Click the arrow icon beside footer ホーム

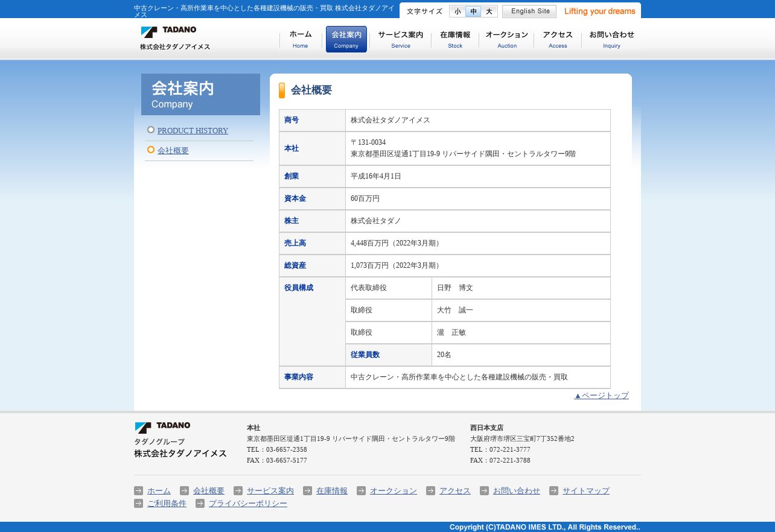coord(139,491)
